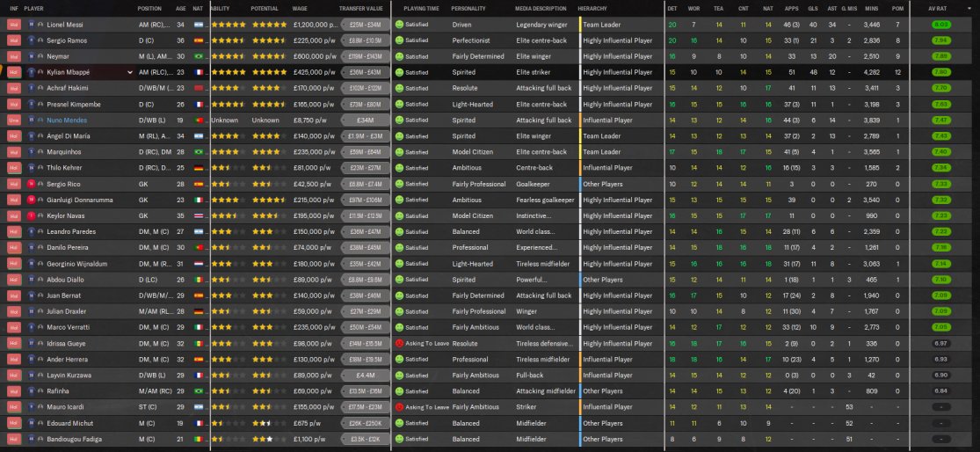Viewport: 980px width, 452px height.
Task: Click Idrissa Gueye's 6.97 average rating pill
Action: pos(940,343)
